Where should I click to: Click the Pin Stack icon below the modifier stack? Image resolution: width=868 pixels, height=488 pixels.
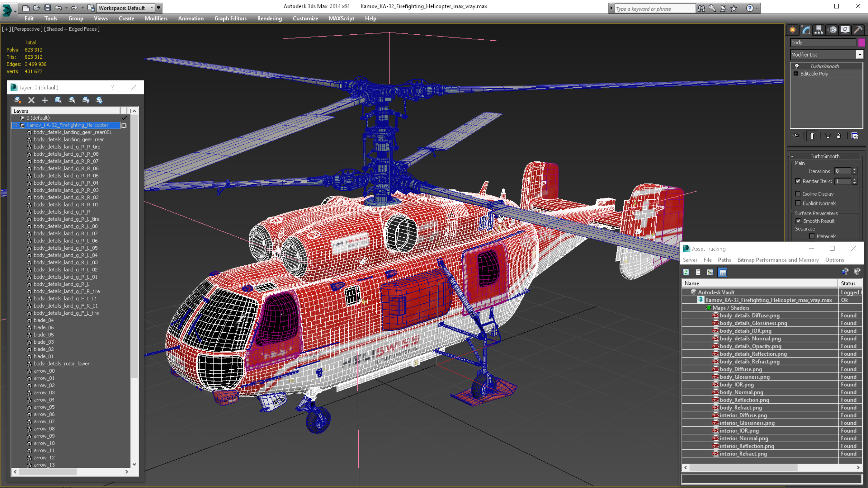796,136
